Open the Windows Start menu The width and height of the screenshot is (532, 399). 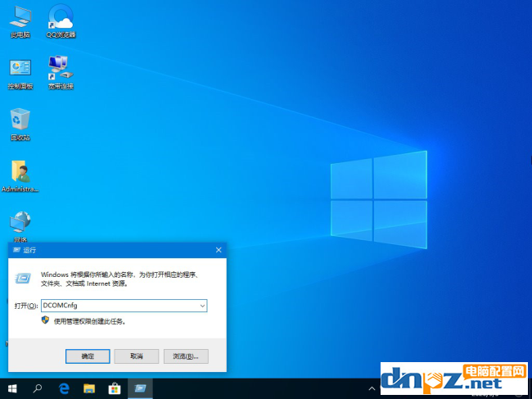(12, 388)
